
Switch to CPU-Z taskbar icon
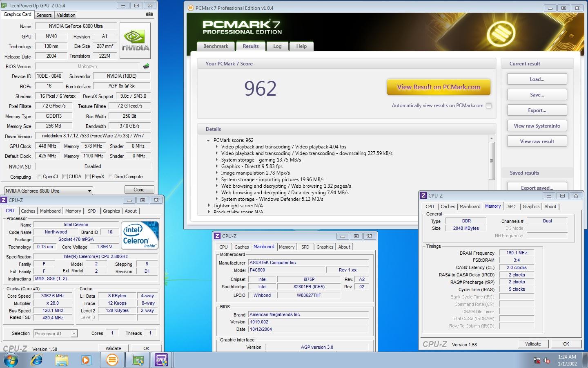[x=162, y=360]
